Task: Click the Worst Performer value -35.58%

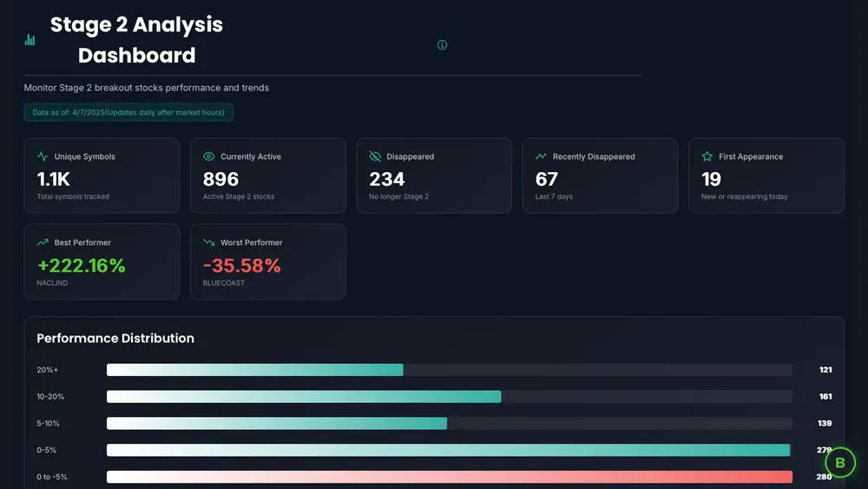Action: (x=242, y=266)
